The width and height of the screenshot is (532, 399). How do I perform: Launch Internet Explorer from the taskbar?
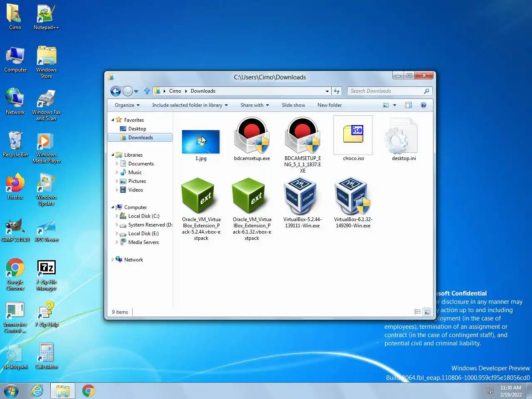[37, 391]
